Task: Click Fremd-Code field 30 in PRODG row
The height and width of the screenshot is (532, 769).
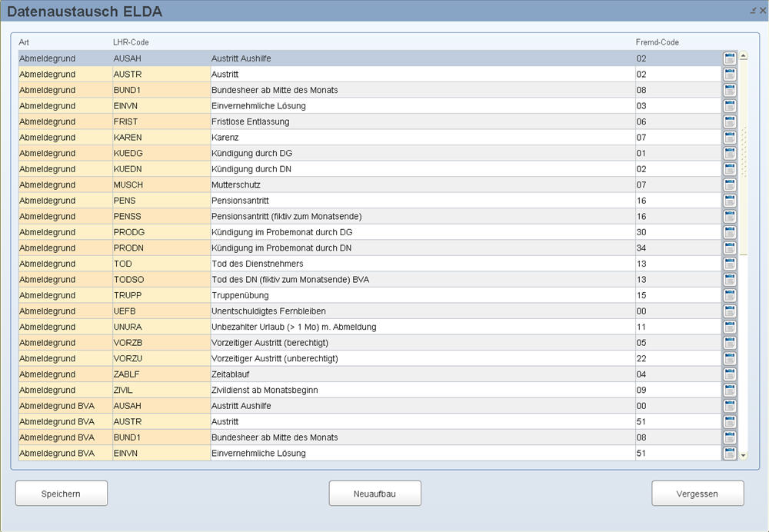Action: pyautogui.click(x=678, y=232)
